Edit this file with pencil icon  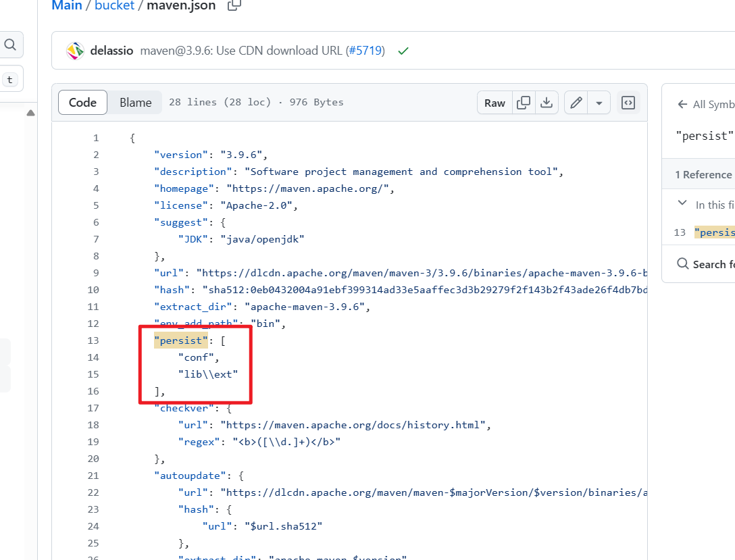(x=576, y=103)
